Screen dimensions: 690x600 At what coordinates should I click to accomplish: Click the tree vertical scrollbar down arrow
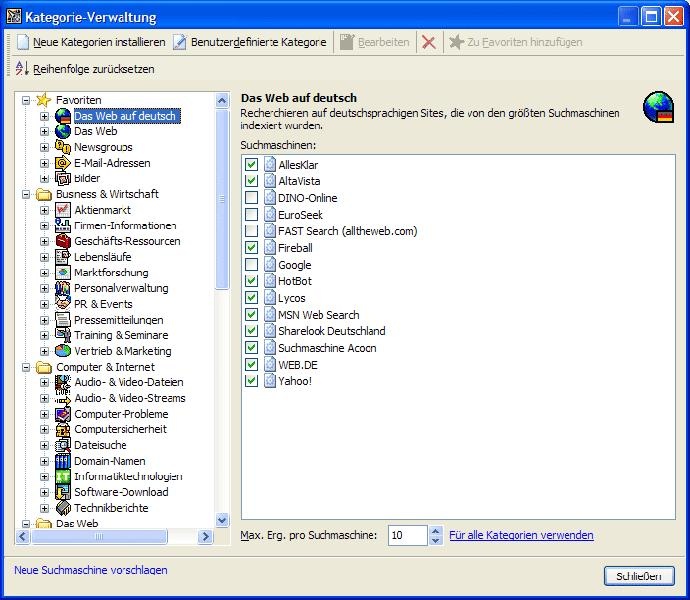(222, 520)
